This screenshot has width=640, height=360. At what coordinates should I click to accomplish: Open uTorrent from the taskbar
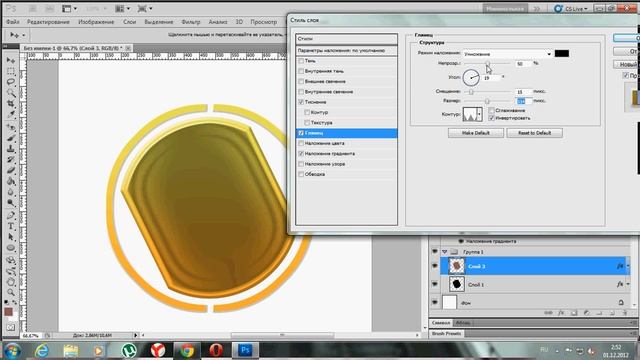pos(129,350)
